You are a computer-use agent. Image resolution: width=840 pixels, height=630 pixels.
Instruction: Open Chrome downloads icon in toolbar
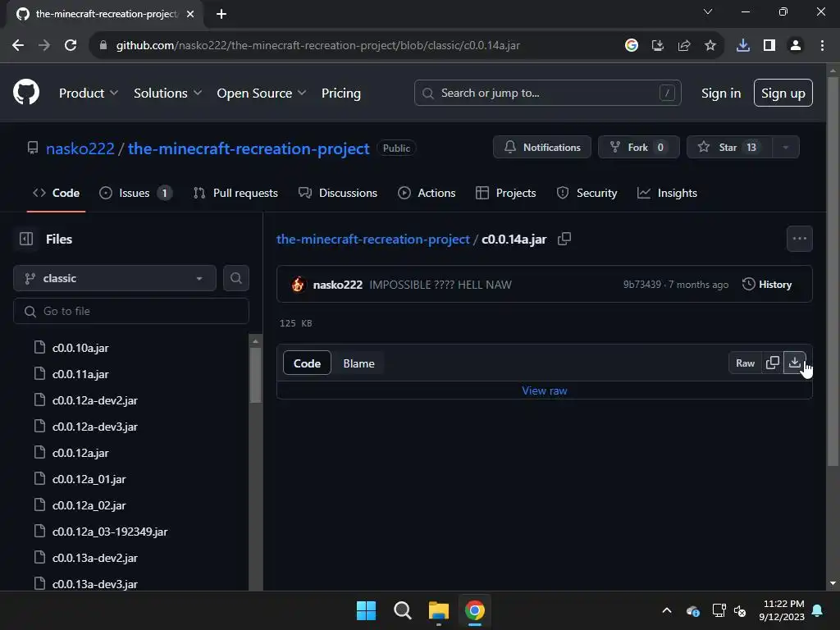[x=743, y=46]
